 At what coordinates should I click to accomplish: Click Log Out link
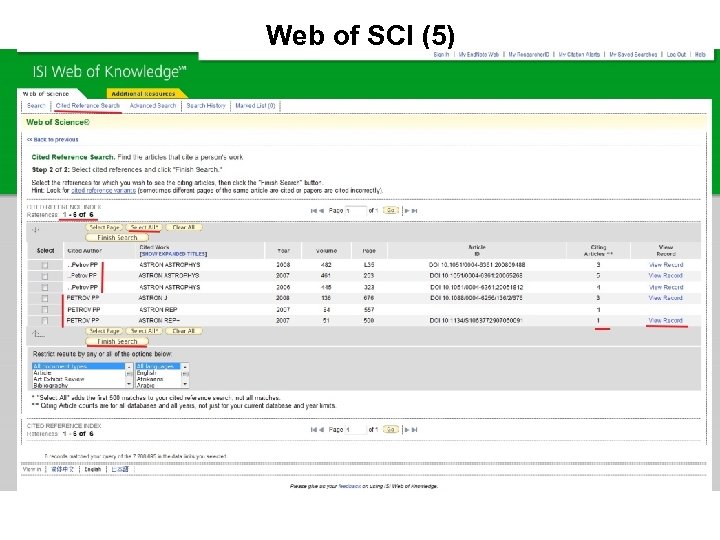676,55
